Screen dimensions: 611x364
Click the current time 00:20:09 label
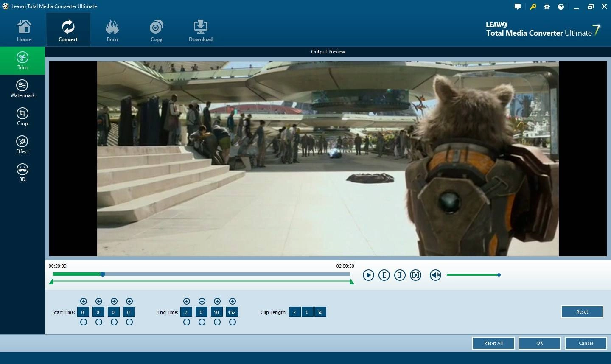point(58,266)
